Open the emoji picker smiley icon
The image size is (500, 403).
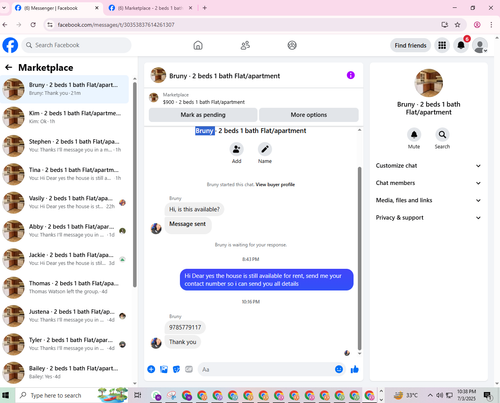pos(339,369)
